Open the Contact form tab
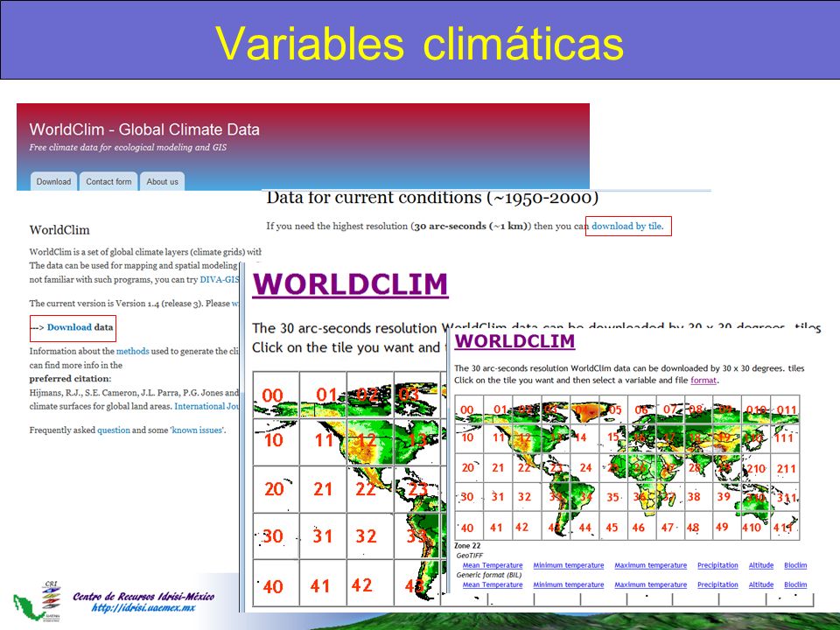The image size is (840, 630). pyautogui.click(x=108, y=182)
